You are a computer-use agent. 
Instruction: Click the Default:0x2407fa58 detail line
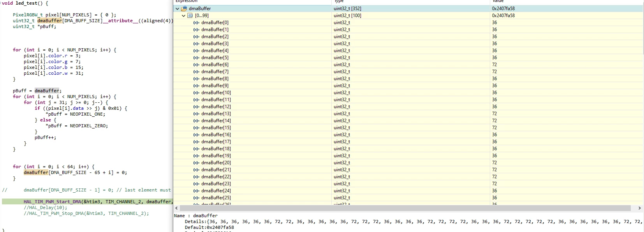(209, 227)
